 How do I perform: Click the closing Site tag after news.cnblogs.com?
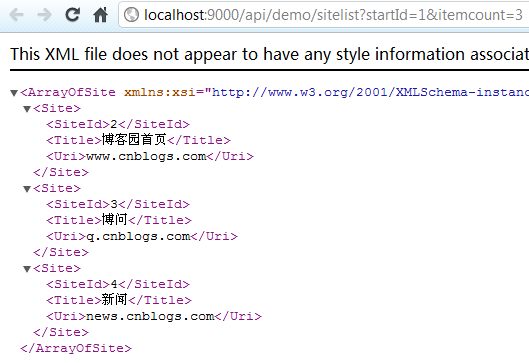[x=61, y=332]
